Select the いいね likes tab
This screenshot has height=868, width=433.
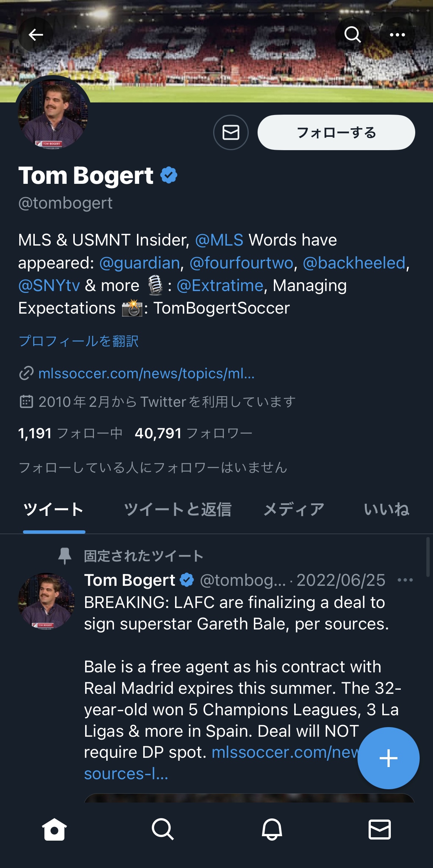[x=386, y=510]
